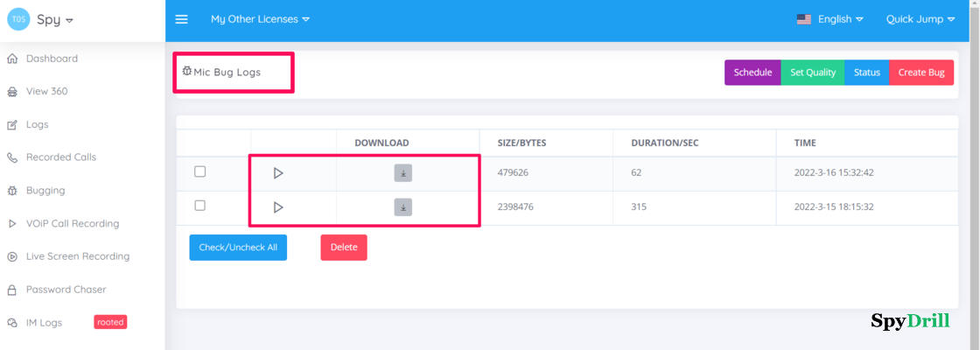Open English language dropdown
Image resolution: width=980 pixels, height=350 pixels.
pos(829,19)
